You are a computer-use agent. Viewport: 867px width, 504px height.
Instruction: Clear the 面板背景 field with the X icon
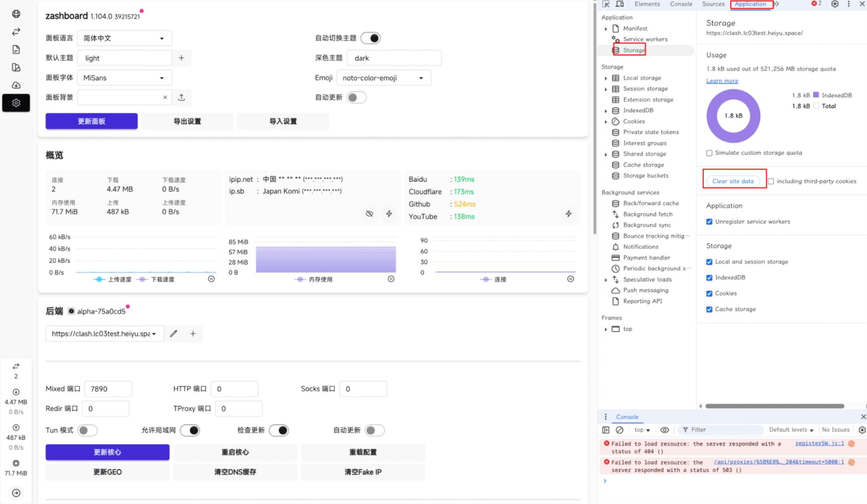pos(165,97)
